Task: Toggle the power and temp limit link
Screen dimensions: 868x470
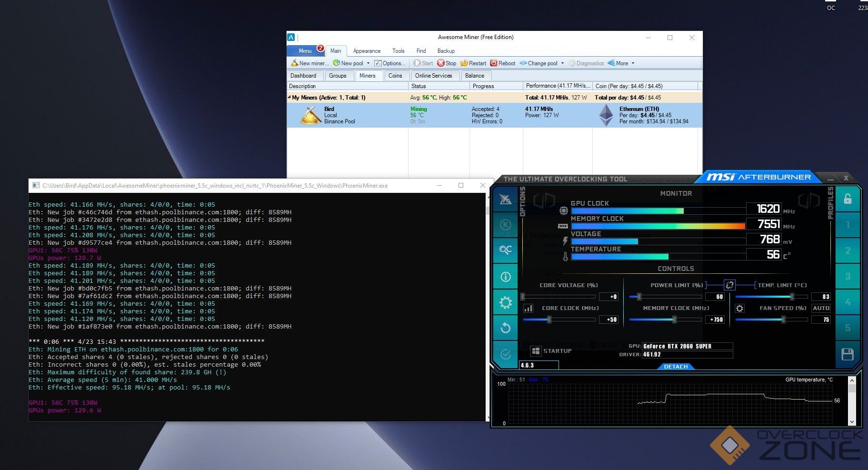Action: point(729,285)
